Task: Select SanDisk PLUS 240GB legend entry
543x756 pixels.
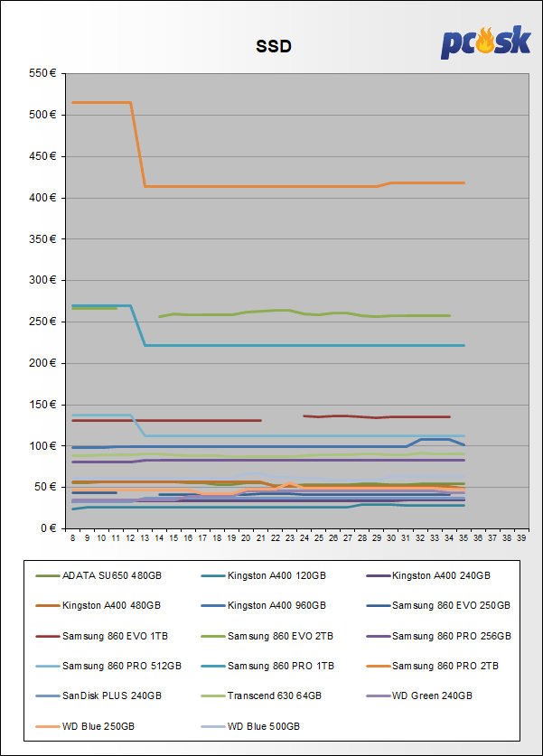Action: click(x=98, y=696)
